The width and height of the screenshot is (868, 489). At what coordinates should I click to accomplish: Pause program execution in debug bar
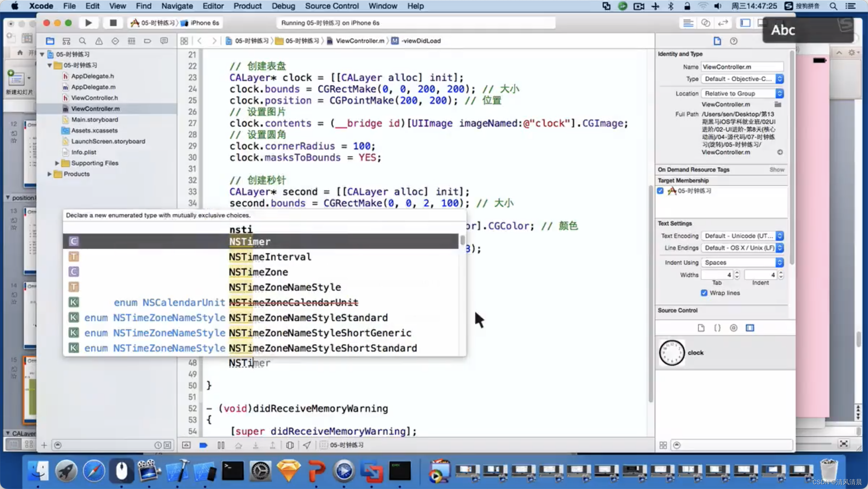pyautogui.click(x=221, y=445)
